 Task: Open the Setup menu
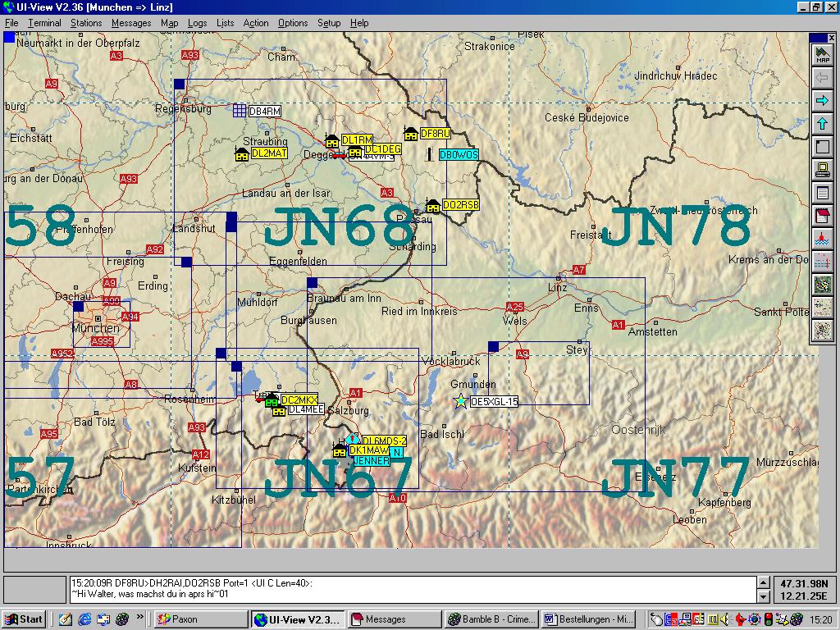329,23
